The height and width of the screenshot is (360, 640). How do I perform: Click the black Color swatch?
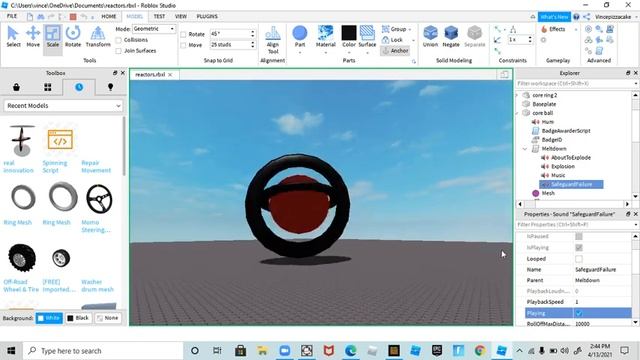coord(349,33)
